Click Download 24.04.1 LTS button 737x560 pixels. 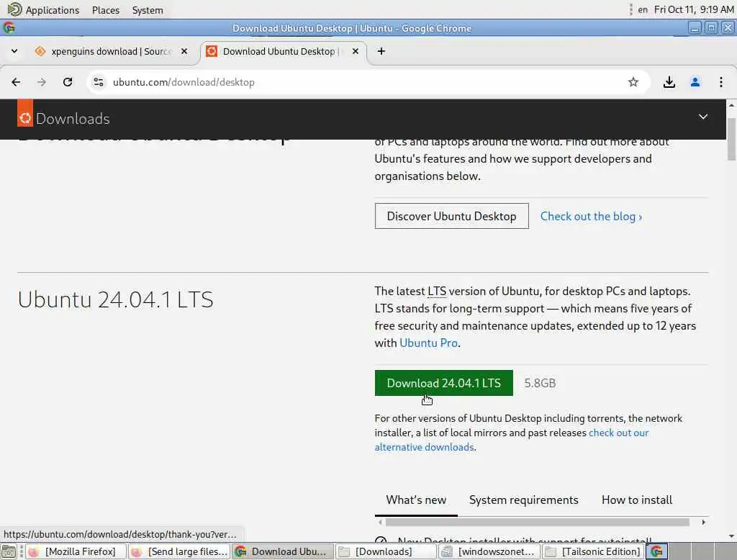[x=443, y=383]
